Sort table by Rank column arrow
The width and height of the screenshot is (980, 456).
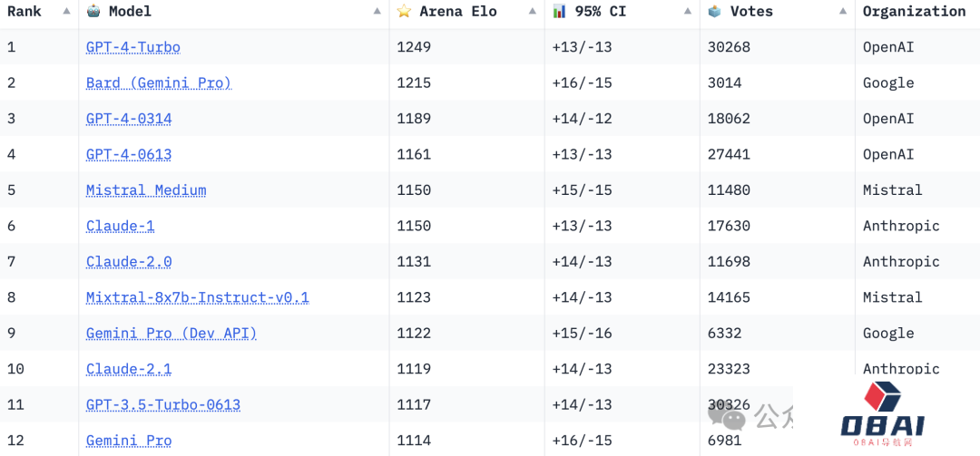point(66,12)
